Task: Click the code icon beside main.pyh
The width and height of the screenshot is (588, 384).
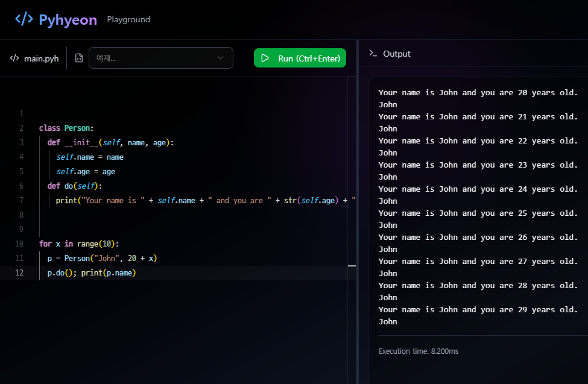Action: (x=14, y=58)
